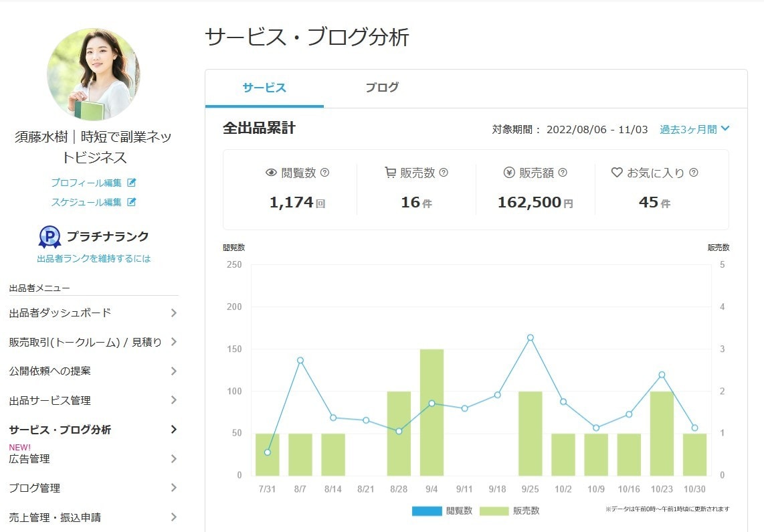Click the help icon next to 販売額
Viewport: 764px width, 532px height.
pos(562,173)
